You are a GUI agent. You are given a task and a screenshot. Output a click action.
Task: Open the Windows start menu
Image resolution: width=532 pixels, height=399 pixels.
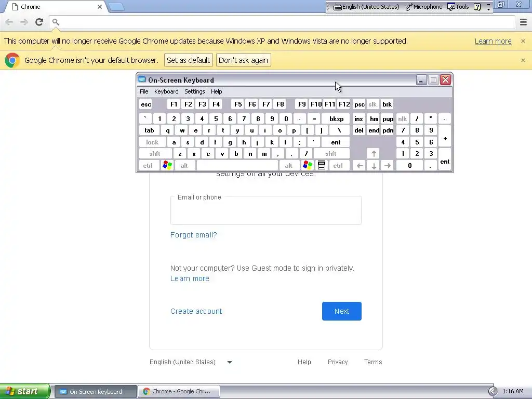point(25,391)
